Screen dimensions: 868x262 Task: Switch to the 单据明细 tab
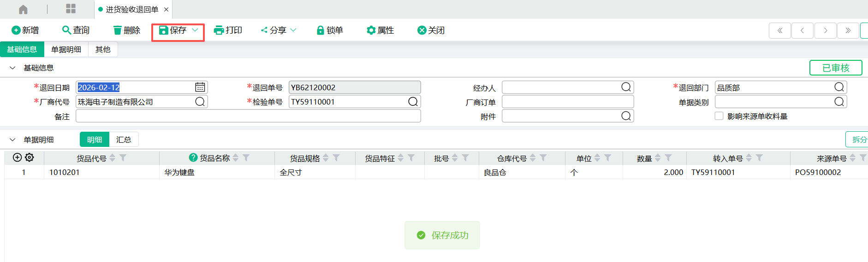[x=66, y=50]
